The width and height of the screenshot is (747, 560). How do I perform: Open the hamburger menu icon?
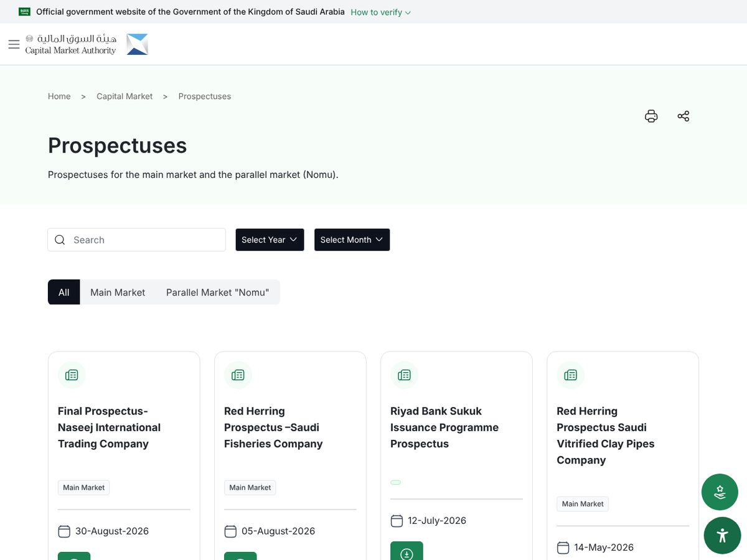[14, 44]
